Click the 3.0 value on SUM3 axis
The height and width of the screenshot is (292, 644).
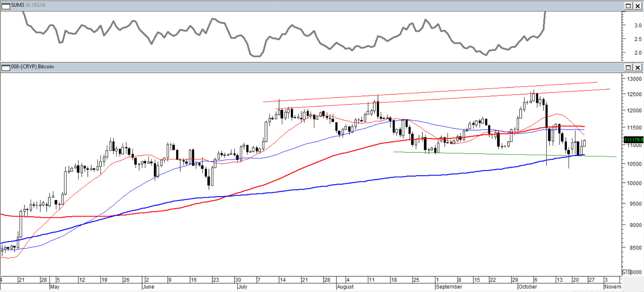coord(638,25)
